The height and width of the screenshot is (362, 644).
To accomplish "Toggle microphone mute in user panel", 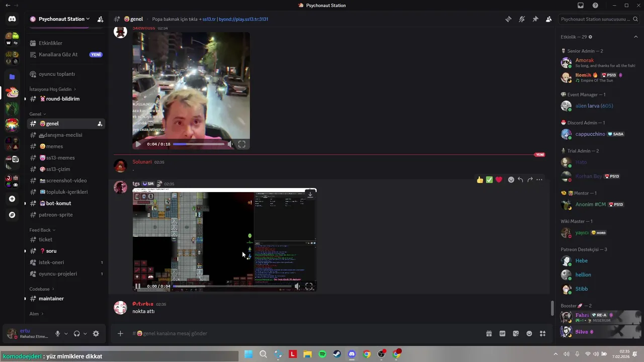I will tap(58, 333).
